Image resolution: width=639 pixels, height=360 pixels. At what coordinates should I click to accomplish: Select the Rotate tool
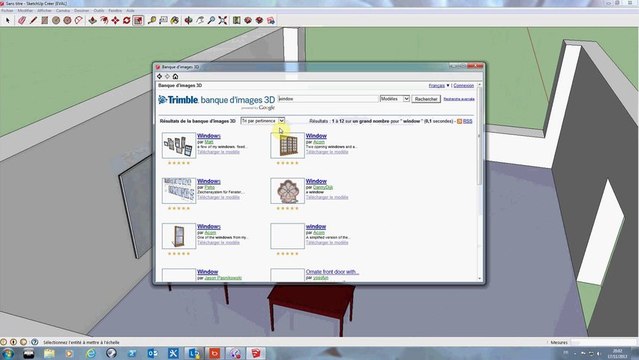point(127,20)
